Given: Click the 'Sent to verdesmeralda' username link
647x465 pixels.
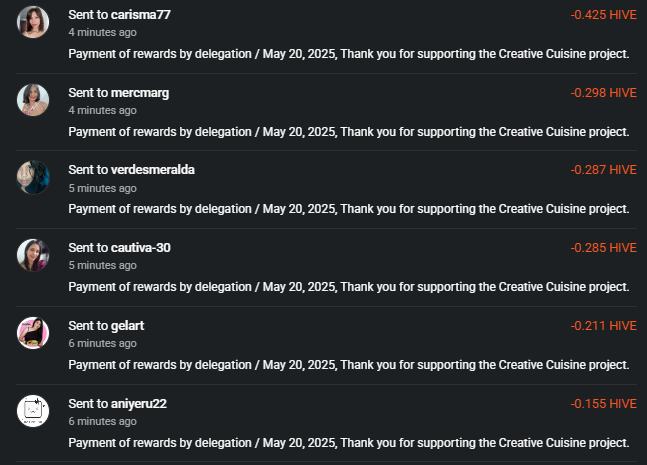Looking at the screenshot, I should pos(131,170).
